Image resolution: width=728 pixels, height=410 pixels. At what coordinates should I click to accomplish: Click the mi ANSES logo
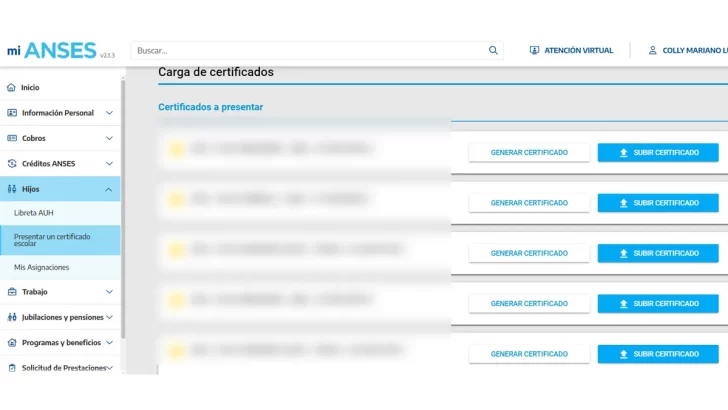tap(52, 50)
